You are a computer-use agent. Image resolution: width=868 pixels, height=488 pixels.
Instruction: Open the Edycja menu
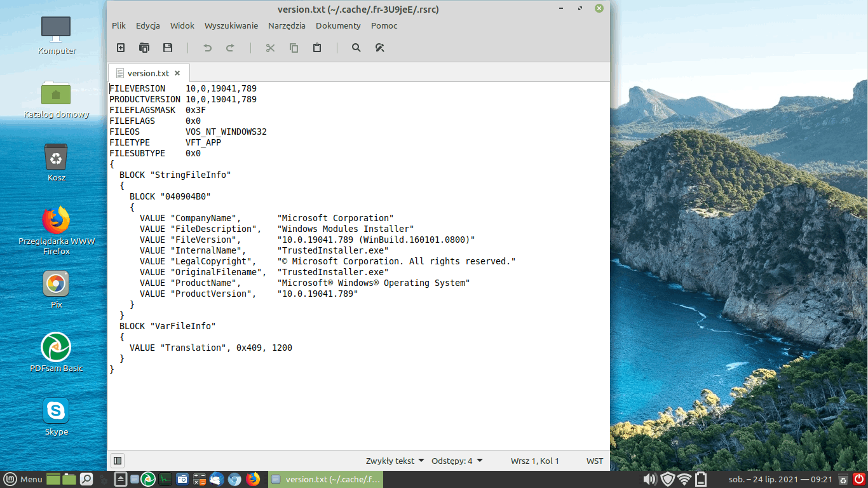click(x=148, y=26)
